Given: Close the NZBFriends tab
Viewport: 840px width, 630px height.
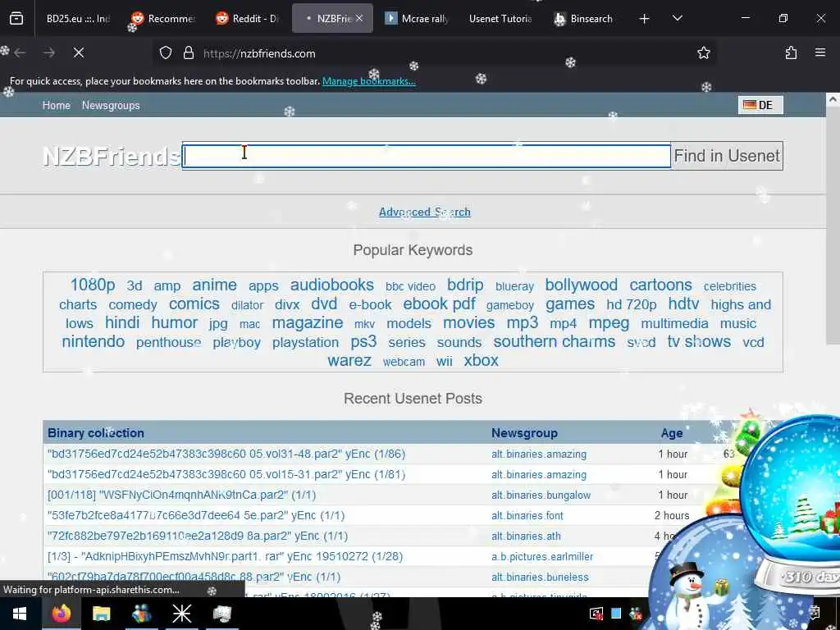Looking at the screenshot, I should (359, 18).
